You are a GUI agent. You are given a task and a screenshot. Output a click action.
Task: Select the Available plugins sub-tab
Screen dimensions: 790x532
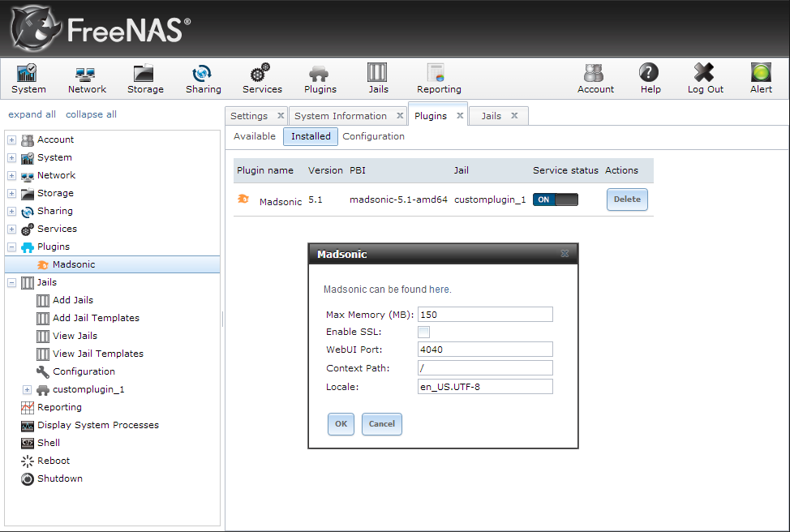click(x=254, y=136)
